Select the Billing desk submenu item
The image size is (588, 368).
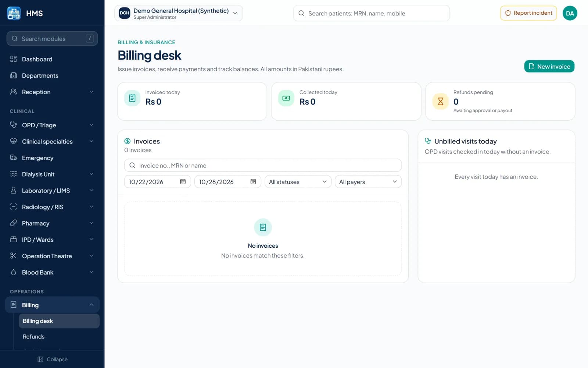click(59, 321)
